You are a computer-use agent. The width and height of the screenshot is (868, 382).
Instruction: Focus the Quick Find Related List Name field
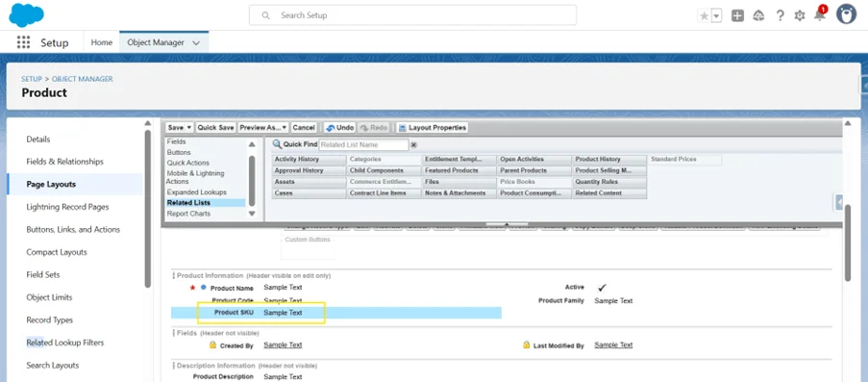363,144
